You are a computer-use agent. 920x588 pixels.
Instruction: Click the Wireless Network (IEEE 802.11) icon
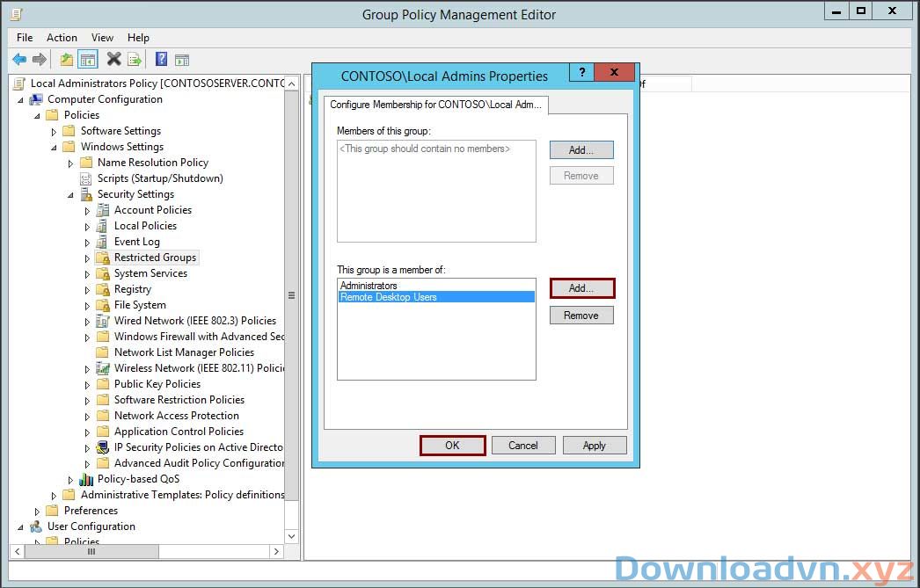point(103,368)
